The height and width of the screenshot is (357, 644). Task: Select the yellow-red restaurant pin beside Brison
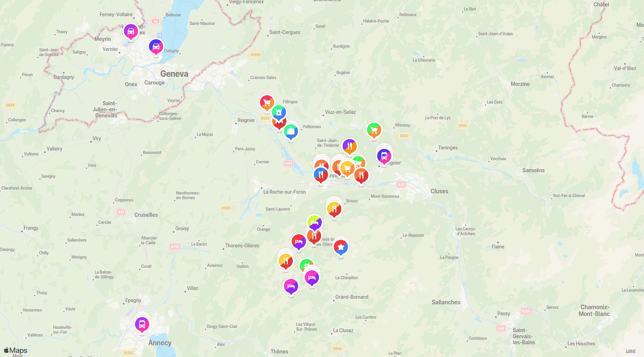pyautogui.click(x=334, y=209)
